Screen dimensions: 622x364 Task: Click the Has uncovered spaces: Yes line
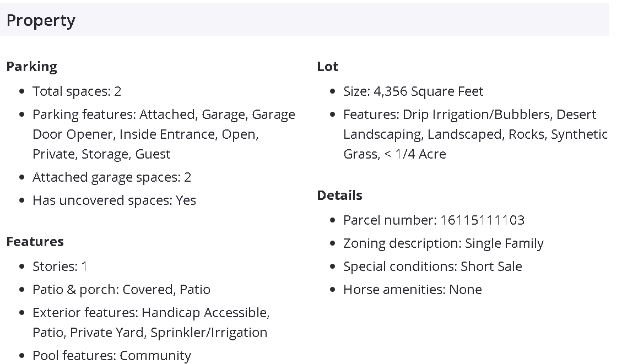tap(114, 200)
